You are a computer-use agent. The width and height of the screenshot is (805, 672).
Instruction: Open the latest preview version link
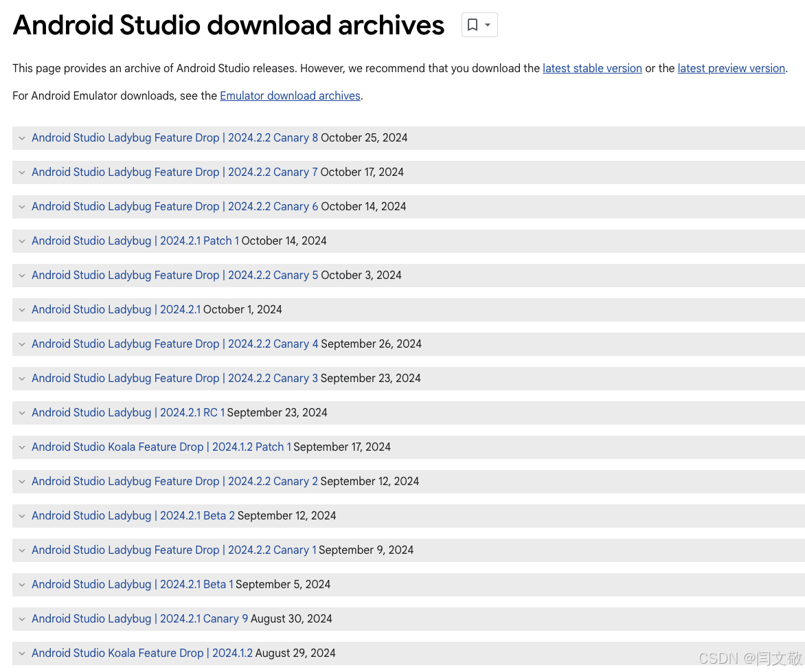pos(731,68)
